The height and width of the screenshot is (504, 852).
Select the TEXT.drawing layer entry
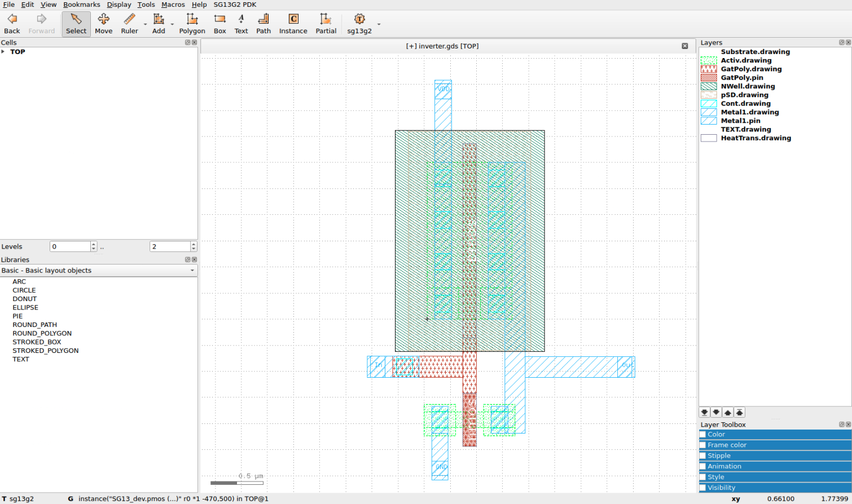pyautogui.click(x=745, y=130)
